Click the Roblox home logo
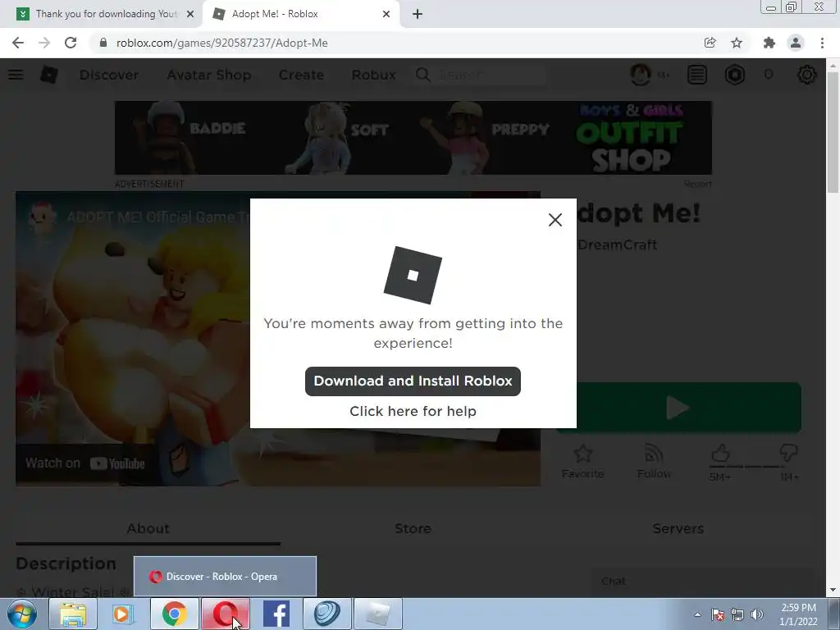This screenshot has height=630, width=840. 48,75
